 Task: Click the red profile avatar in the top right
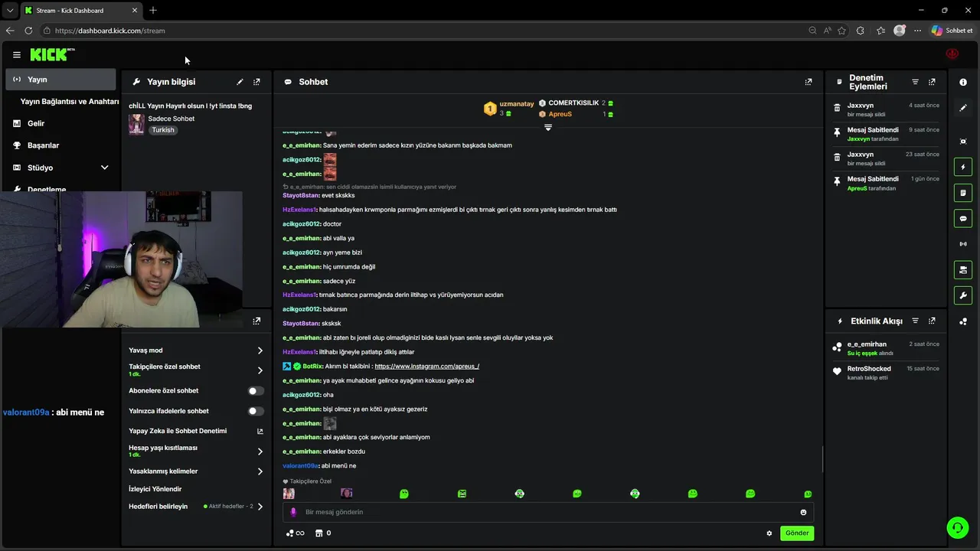[952, 54]
